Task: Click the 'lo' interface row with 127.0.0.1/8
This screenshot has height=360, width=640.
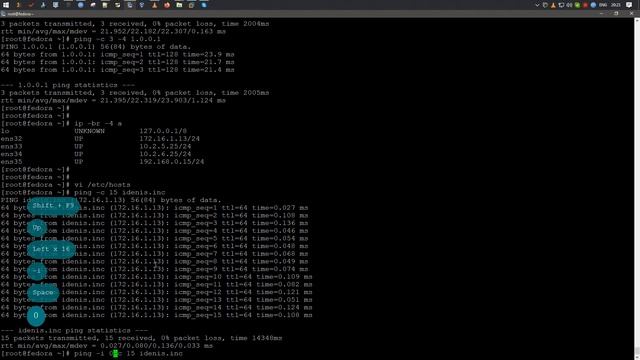Action: click(x=94, y=131)
